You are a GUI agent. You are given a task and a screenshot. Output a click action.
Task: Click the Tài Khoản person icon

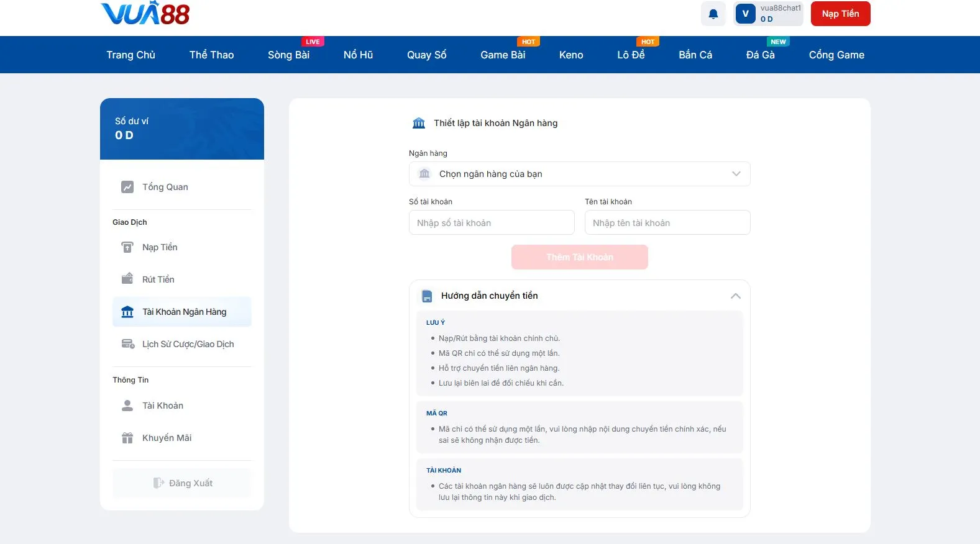127,406
